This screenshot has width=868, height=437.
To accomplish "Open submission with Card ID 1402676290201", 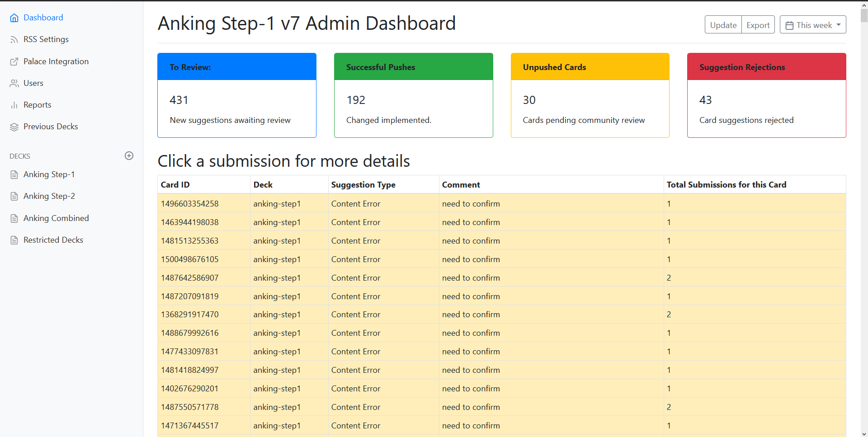I will coord(502,389).
